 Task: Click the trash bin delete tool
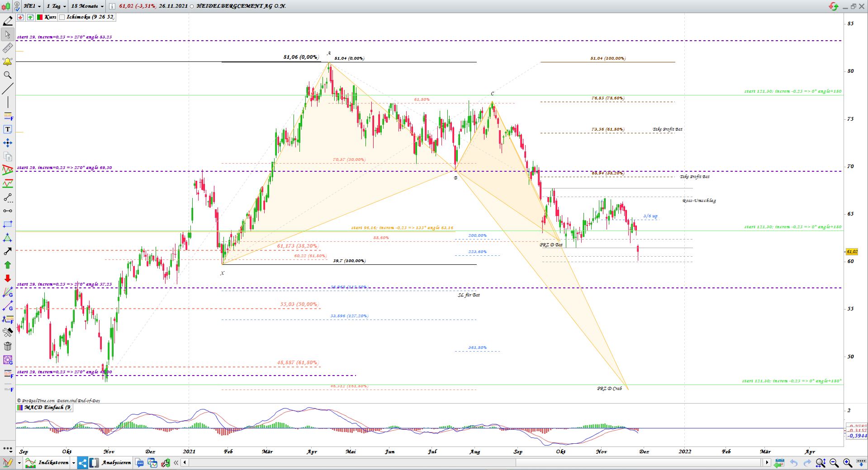pyautogui.click(x=8, y=347)
